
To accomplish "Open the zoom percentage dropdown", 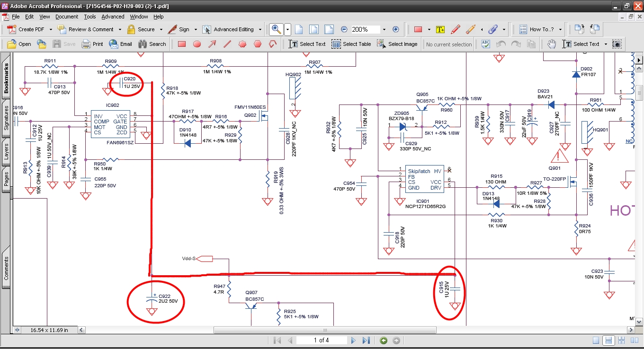I will [x=384, y=29].
